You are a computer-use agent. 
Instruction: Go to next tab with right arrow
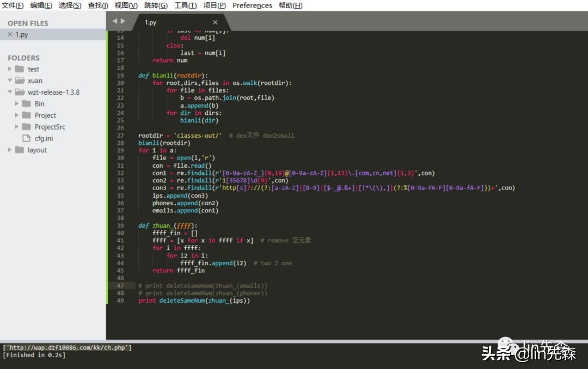tap(123, 21)
